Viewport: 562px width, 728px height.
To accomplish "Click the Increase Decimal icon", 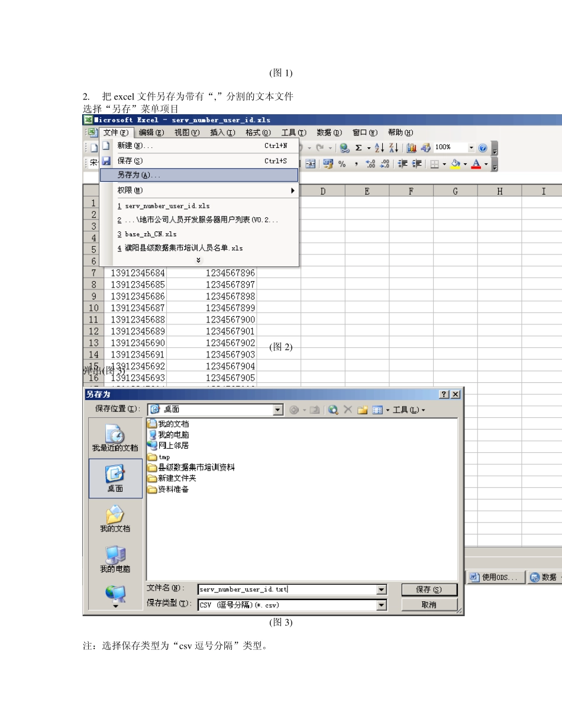I will (371, 164).
